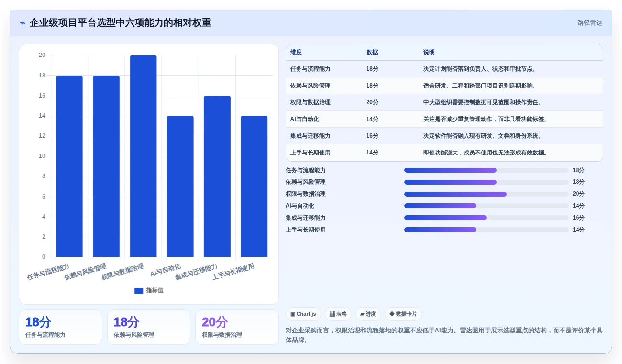Select the Chart.js tag chip
622x364 pixels.
pyautogui.click(x=303, y=314)
